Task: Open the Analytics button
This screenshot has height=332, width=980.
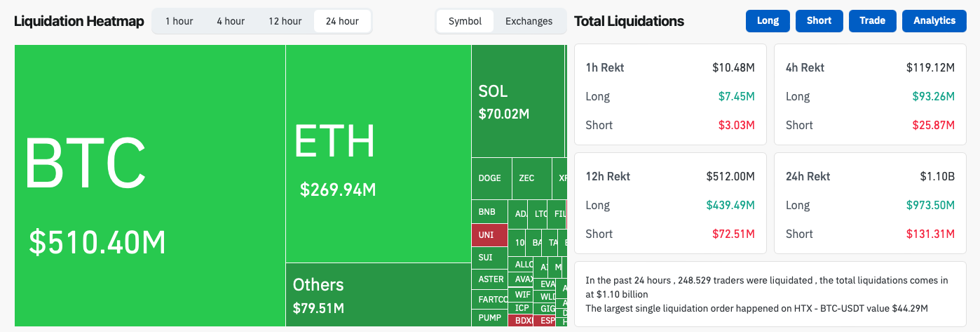Action: point(934,21)
